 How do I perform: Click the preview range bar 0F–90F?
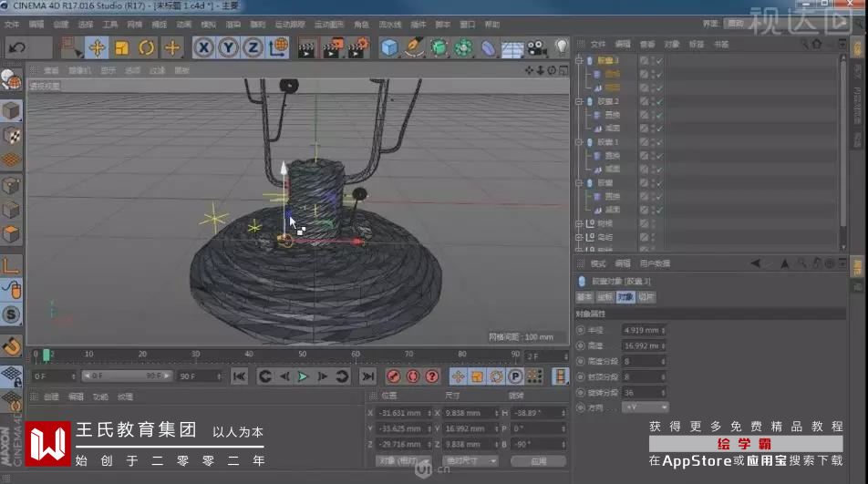(127, 376)
